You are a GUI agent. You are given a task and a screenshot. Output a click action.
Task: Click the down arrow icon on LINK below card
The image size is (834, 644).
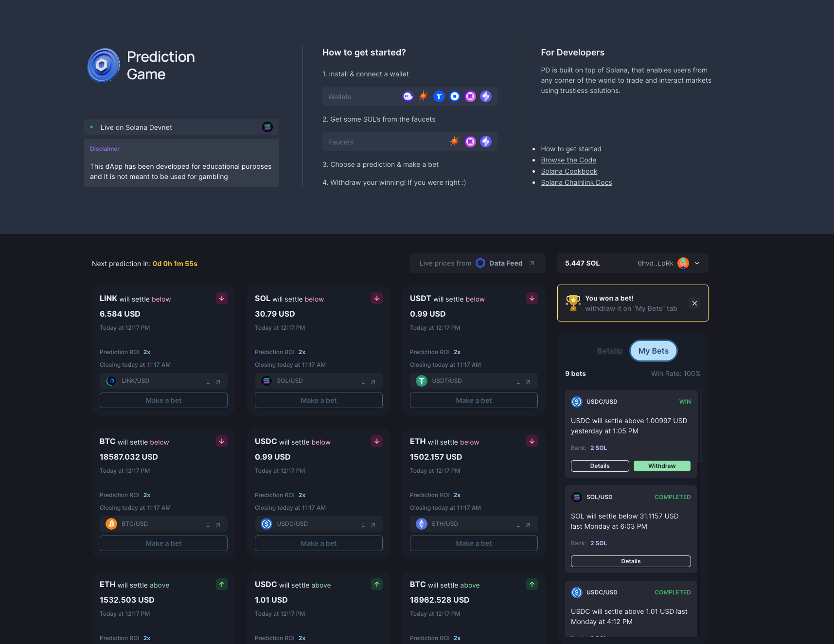222,298
